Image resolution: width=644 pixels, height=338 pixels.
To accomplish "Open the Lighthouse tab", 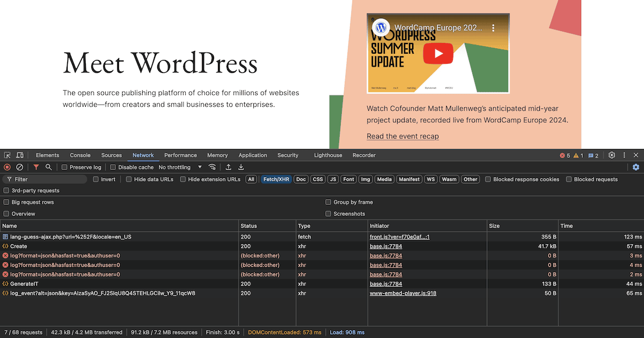I will point(328,155).
